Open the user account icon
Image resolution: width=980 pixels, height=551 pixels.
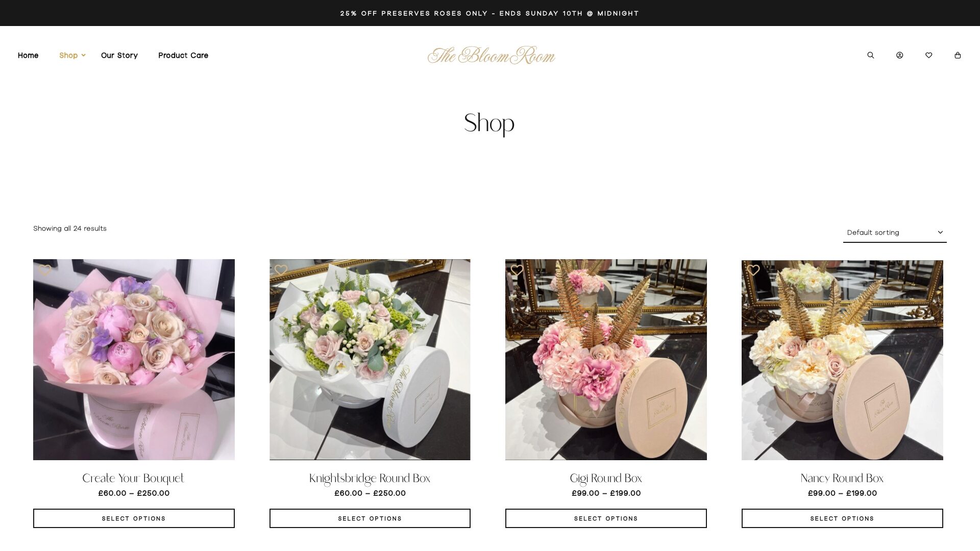tap(899, 55)
